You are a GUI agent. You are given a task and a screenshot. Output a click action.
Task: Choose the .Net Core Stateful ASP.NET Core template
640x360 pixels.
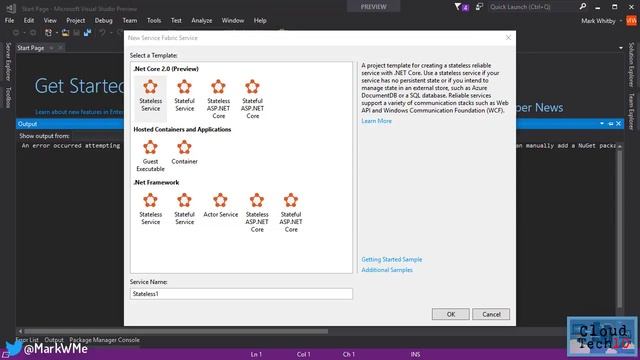pyautogui.click(x=252, y=99)
